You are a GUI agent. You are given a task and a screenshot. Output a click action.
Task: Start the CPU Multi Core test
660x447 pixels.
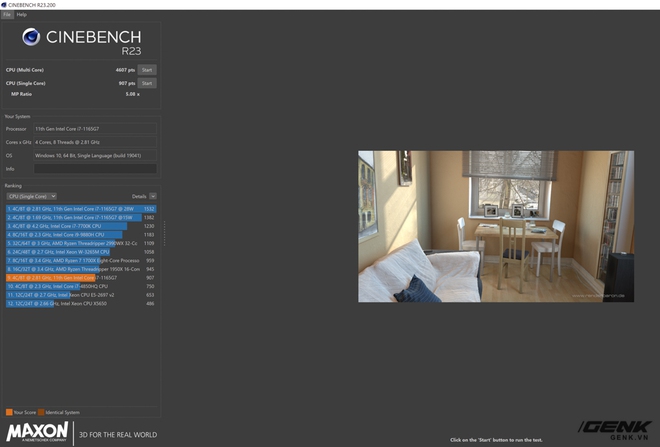(x=147, y=70)
